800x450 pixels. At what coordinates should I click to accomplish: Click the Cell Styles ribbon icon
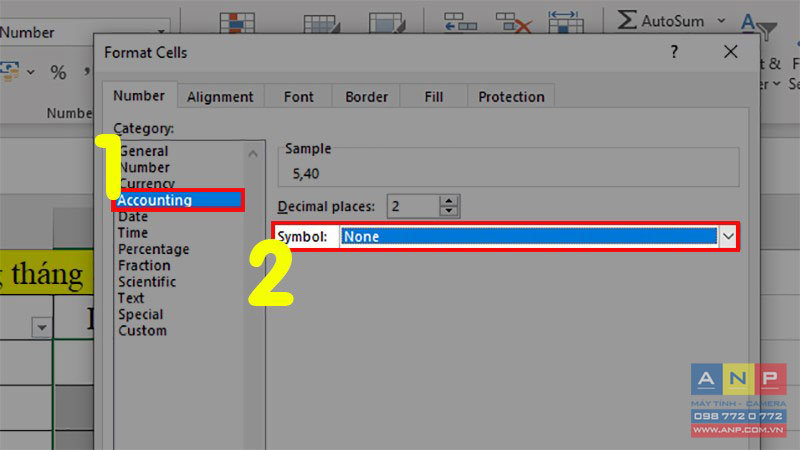pyautogui.click(x=387, y=23)
